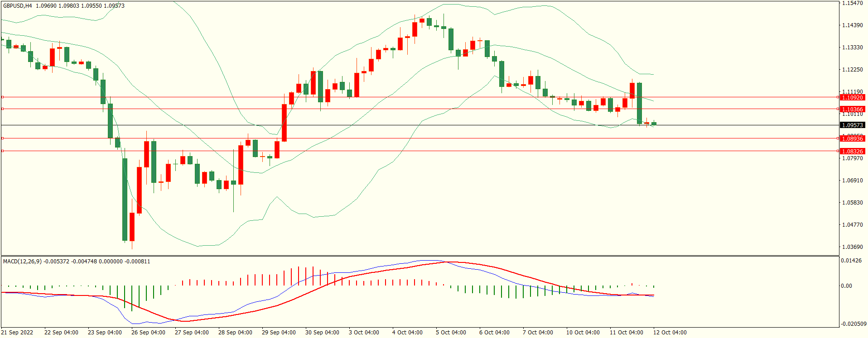The width and height of the screenshot is (868, 338).
Task: Click the 21 Sep 2022 date label
Action: 17,333
